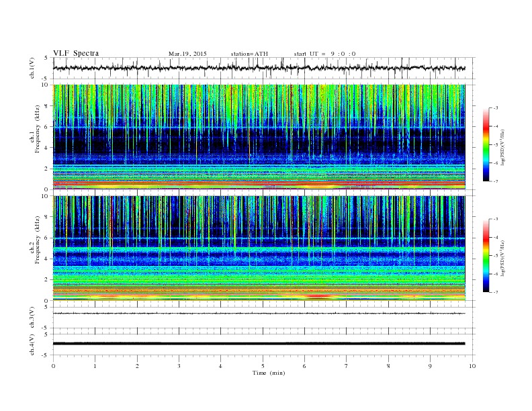Click the "-3" tick on ch.1 color bar

tap(496, 108)
